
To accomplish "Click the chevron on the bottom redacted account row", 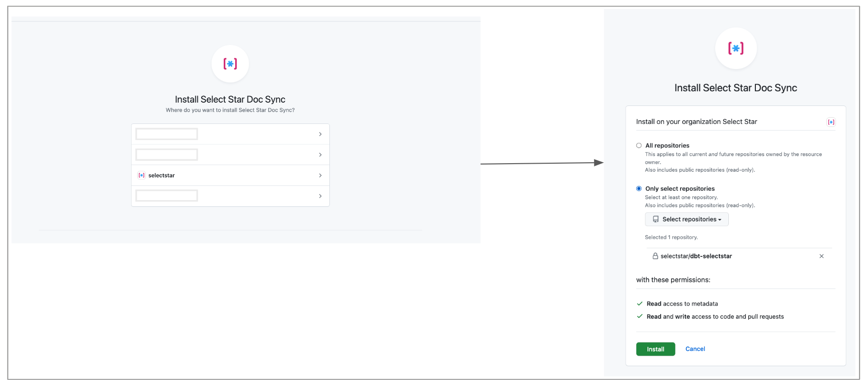I will point(320,196).
